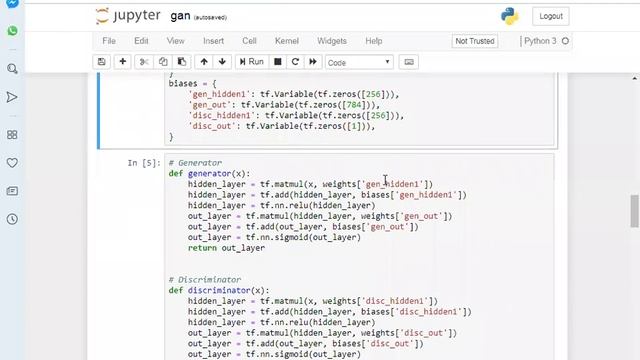Save notebook with the floppy disk icon

pos(102,62)
